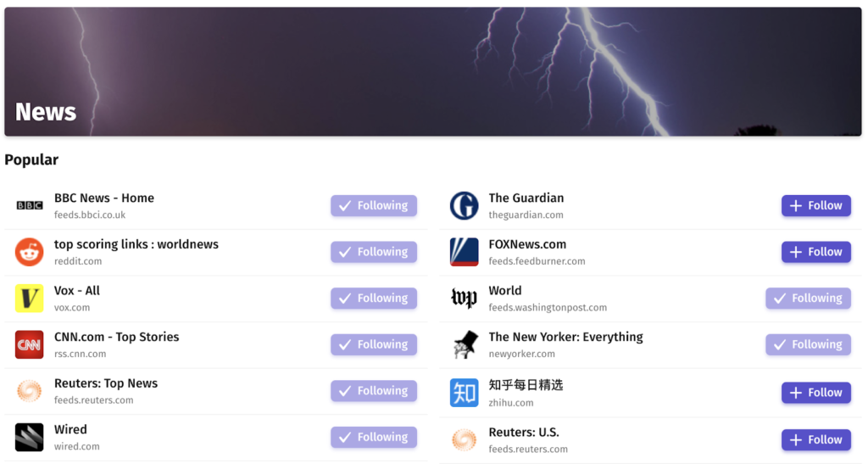This screenshot has width=868, height=464.
Task: Toggle Following for top scoring links : worldnews
Action: [374, 252]
